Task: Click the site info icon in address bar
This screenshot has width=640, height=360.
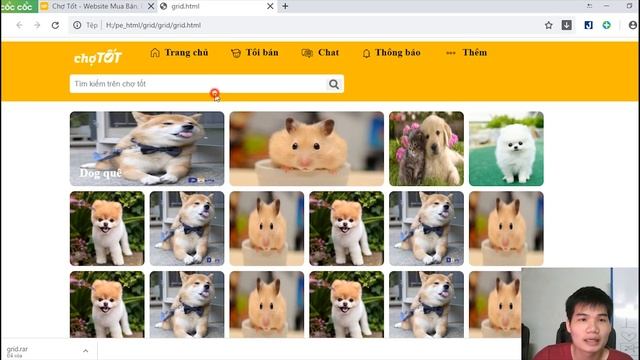Action: 77,25
